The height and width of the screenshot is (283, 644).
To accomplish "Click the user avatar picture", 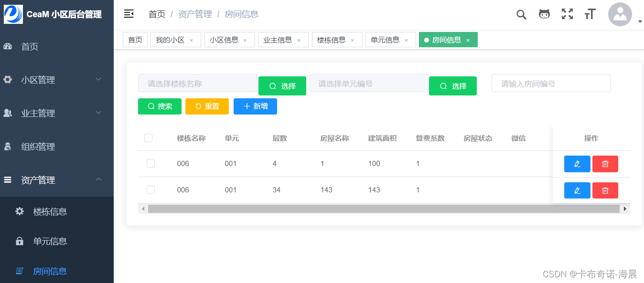I will tap(620, 14).
